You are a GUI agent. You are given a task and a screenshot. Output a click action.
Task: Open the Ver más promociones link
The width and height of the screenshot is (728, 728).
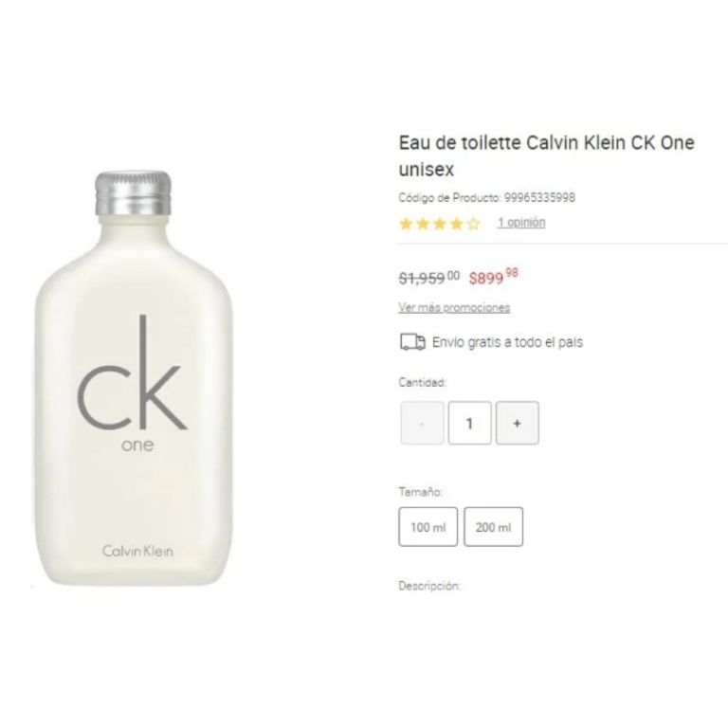(454, 307)
